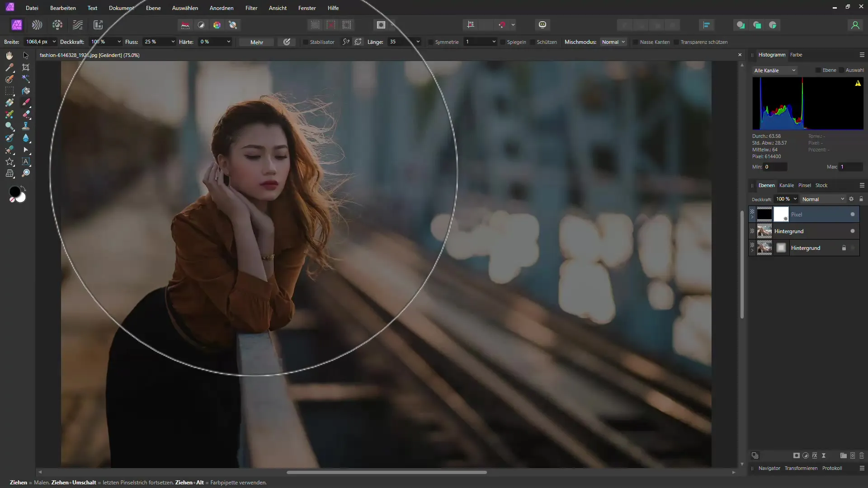Viewport: 868px width, 488px height.
Task: Apply Auto Levels from toolbar
Action: point(185,25)
